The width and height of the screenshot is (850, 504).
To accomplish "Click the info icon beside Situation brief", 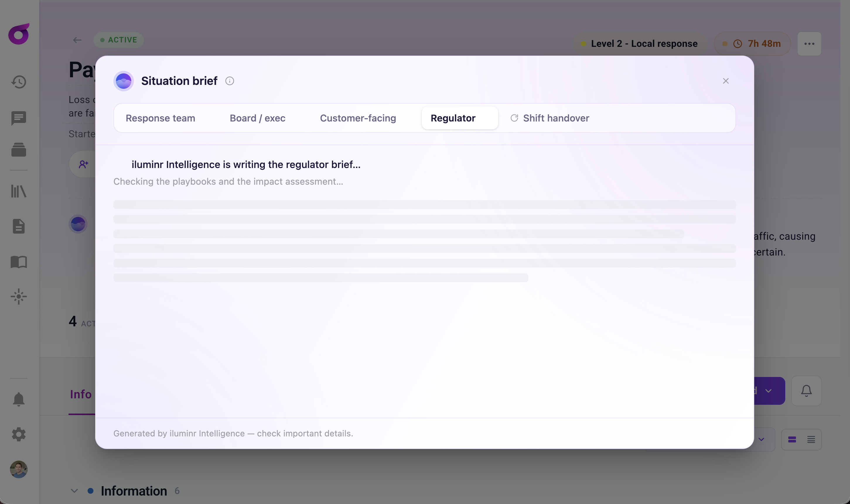I will pos(230,81).
